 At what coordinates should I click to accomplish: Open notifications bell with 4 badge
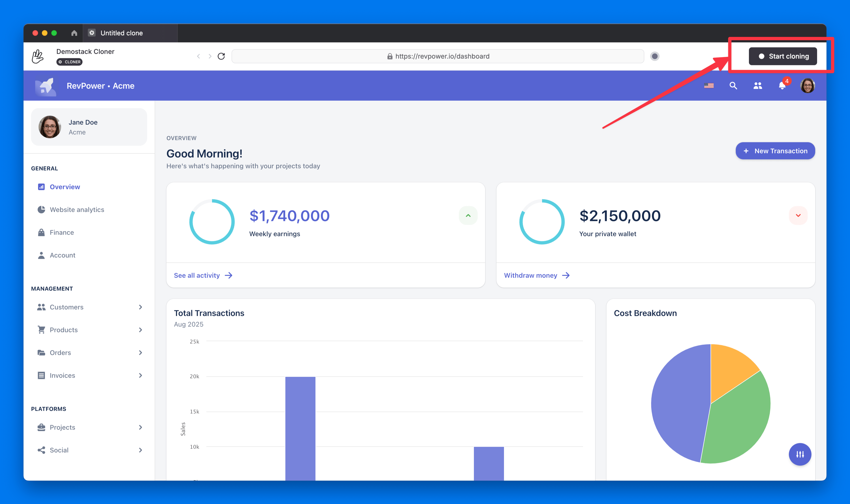click(782, 85)
